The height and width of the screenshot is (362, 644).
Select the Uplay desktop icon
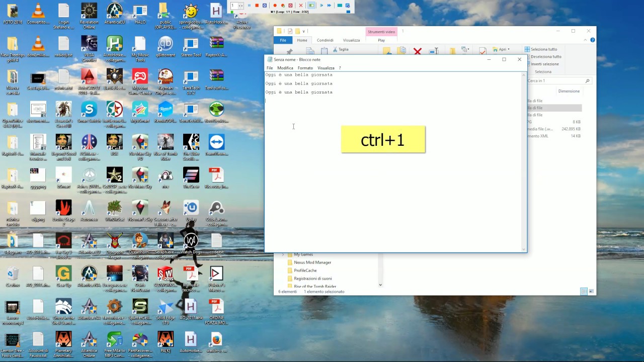pos(191,211)
